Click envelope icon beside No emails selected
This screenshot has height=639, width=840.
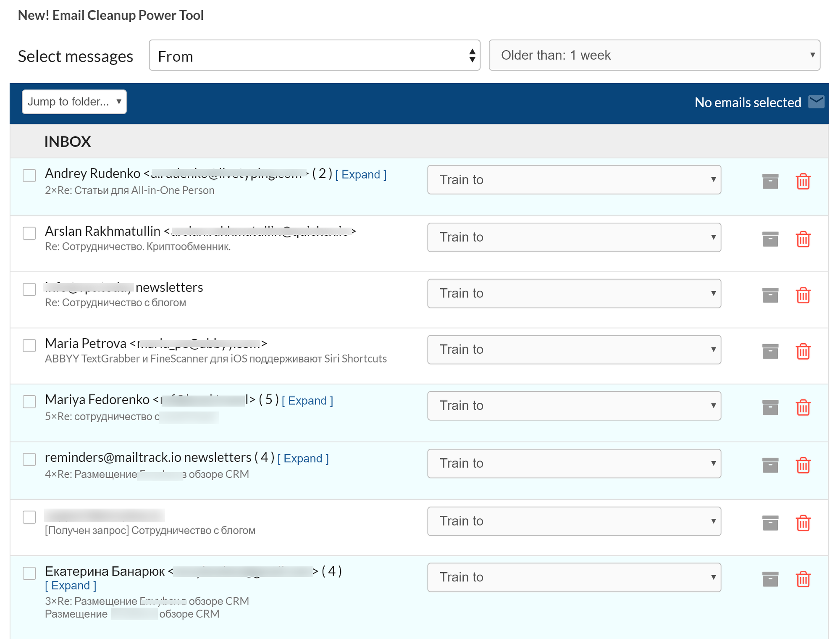pos(816,102)
